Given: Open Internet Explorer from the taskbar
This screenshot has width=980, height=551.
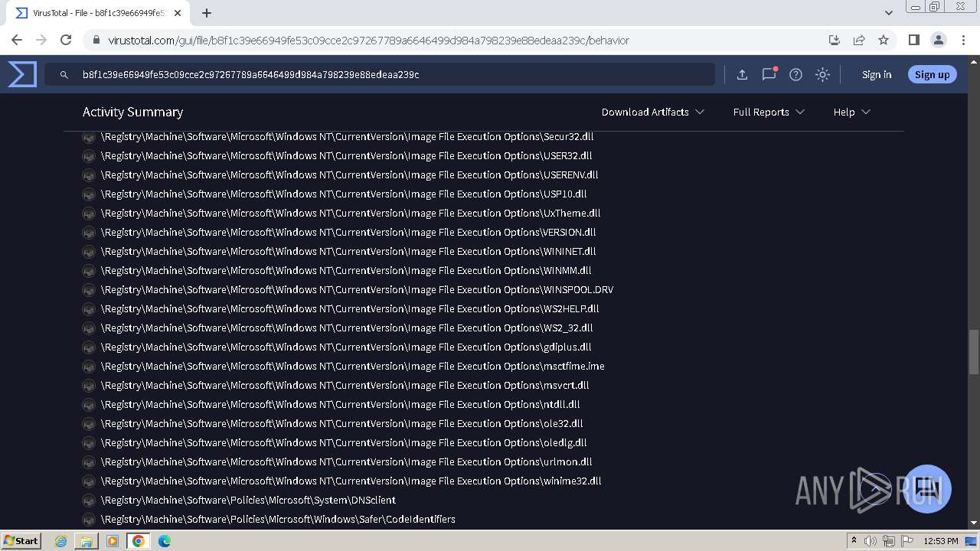Looking at the screenshot, I should (60, 541).
